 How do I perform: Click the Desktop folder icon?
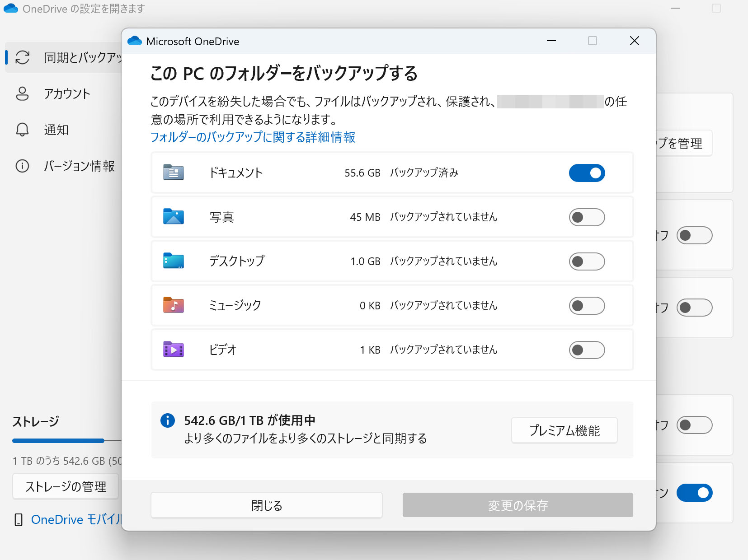pyautogui.click(x=173, y=261)
